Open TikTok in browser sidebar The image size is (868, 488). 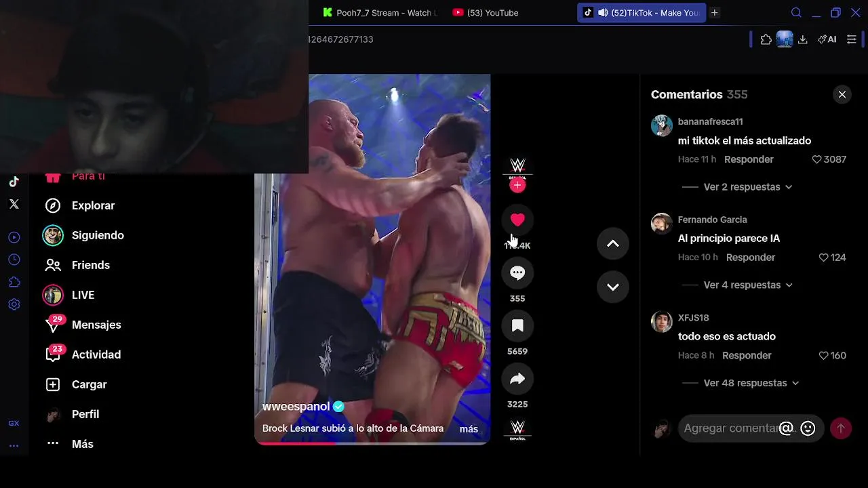[14, 182]
